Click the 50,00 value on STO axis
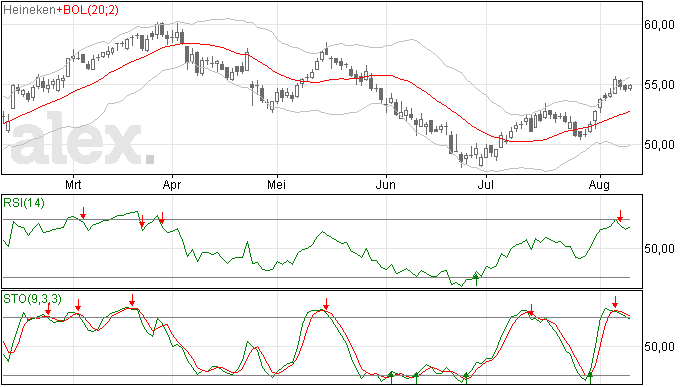The height and width of the screenshot is (387, 690). point(659,347)
